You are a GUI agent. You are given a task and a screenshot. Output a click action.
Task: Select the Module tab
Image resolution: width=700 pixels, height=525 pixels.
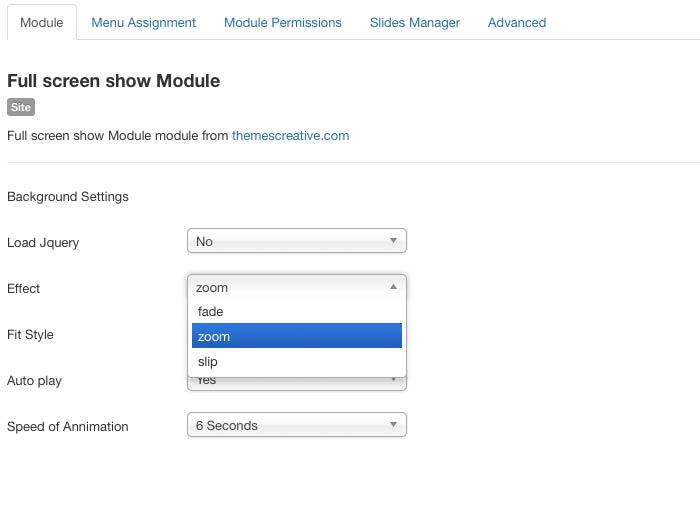[41, 22]
